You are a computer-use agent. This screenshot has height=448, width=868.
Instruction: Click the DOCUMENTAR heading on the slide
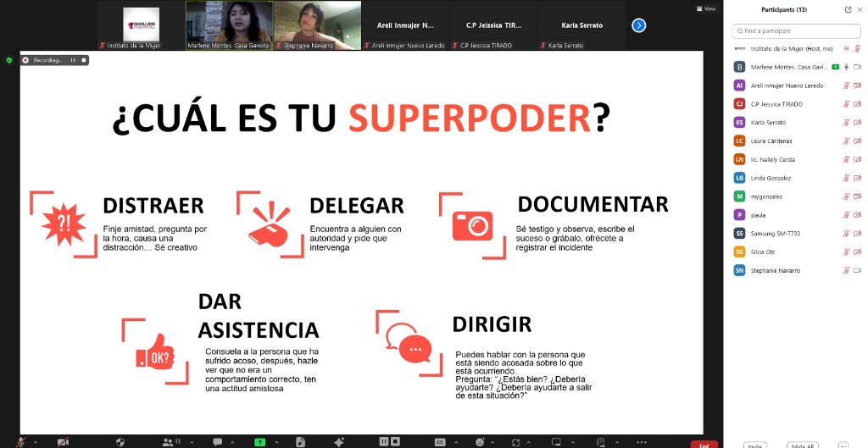593,204
